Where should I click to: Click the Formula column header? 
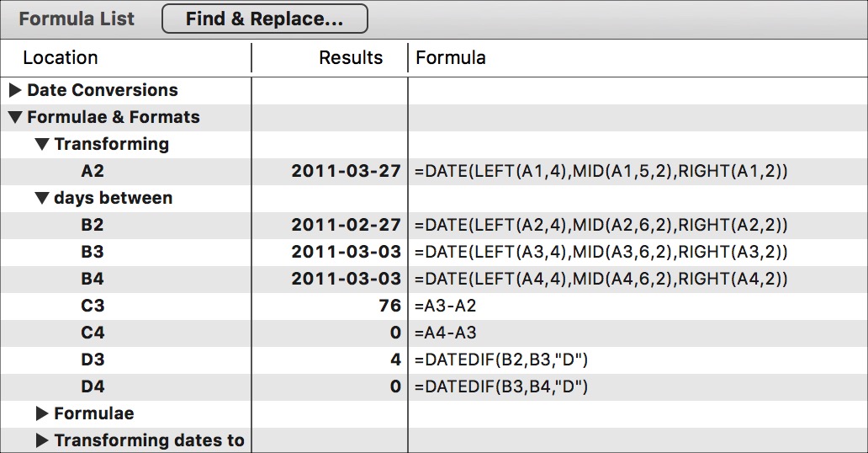(451, 57)
